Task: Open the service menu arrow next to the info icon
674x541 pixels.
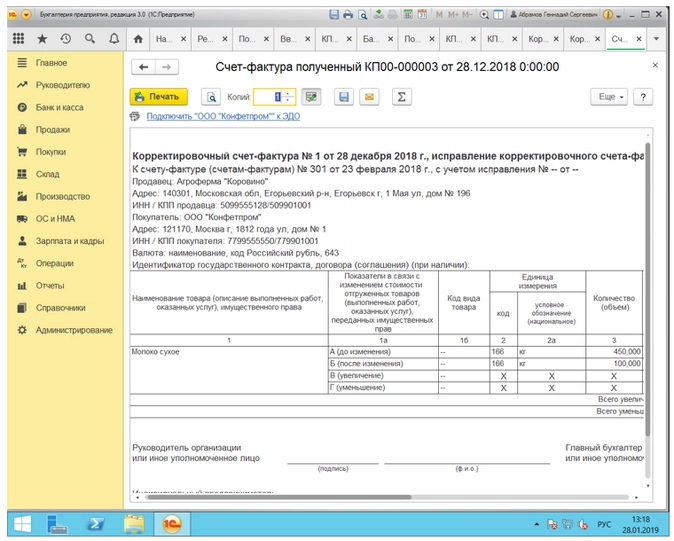Action: point(619,16)
